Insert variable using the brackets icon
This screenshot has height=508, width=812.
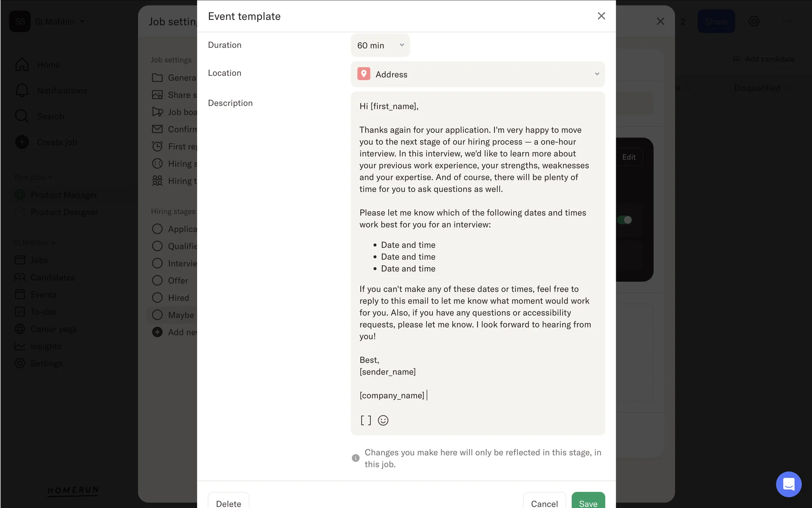pyautogui.click(x=366, y=420)
